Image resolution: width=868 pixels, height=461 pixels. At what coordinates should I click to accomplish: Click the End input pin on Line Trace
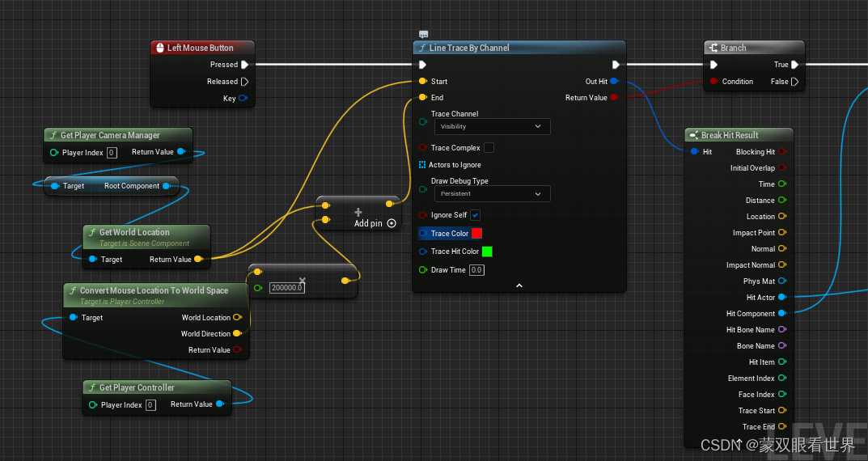pyautogui.click(x=423, y=97)
